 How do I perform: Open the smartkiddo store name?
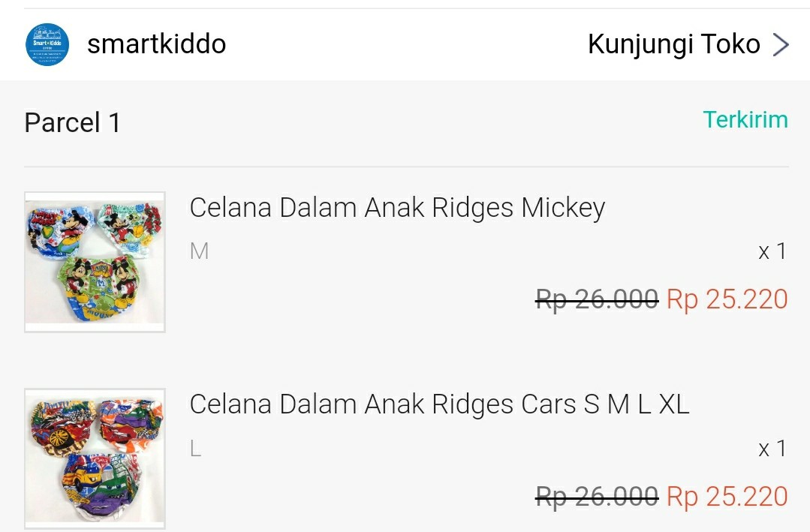pyautogui.click(x=156, y=44)
